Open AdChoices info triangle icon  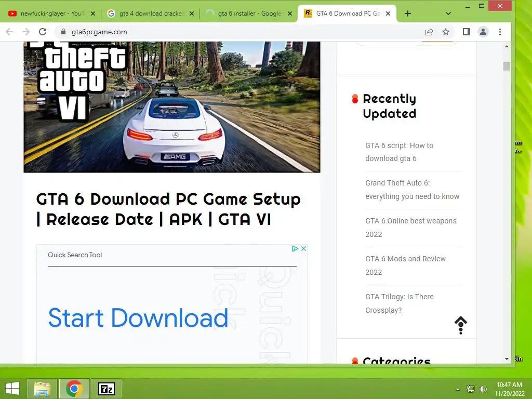[295, 249]
